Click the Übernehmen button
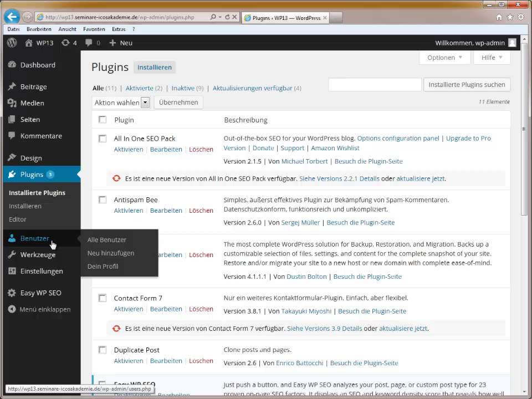The height and width of the screenshot is (399, 532). point(178,103)
